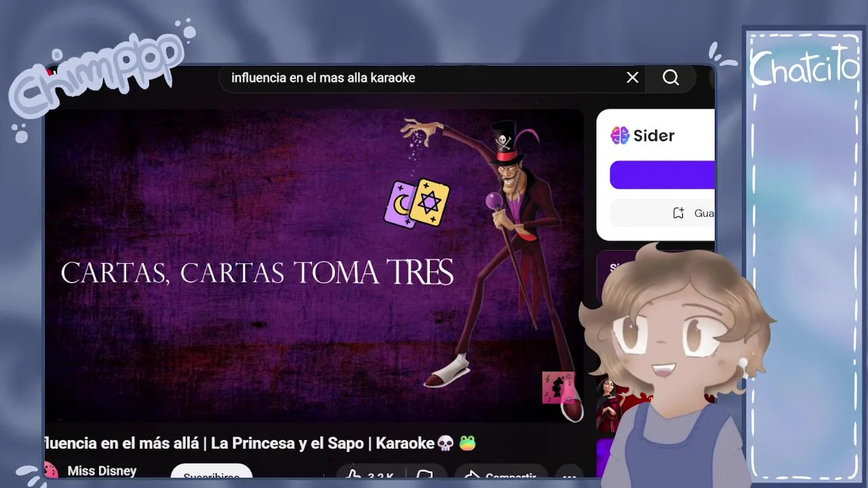Click the Sider brain logo

pyautogui.click(x=620, y=136)
